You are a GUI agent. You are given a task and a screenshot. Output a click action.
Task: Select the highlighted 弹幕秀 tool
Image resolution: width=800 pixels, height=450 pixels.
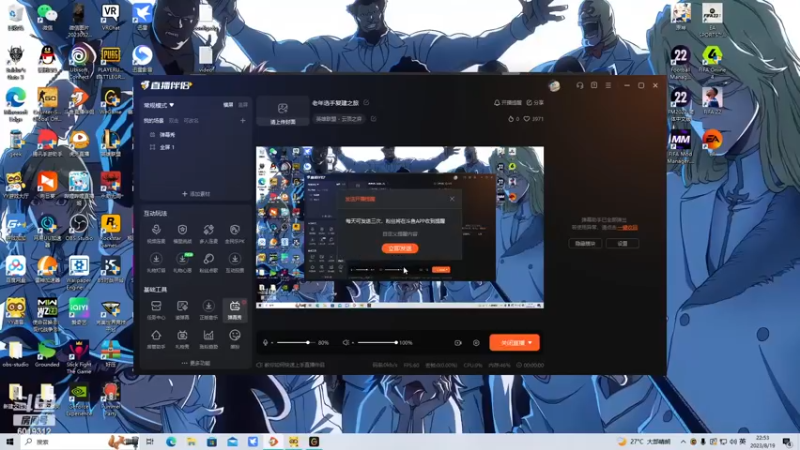coord(235,310)
